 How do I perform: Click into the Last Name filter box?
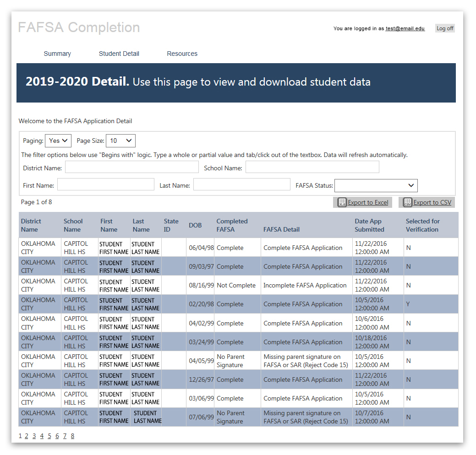pyautogui.click(x=241, y=184)
